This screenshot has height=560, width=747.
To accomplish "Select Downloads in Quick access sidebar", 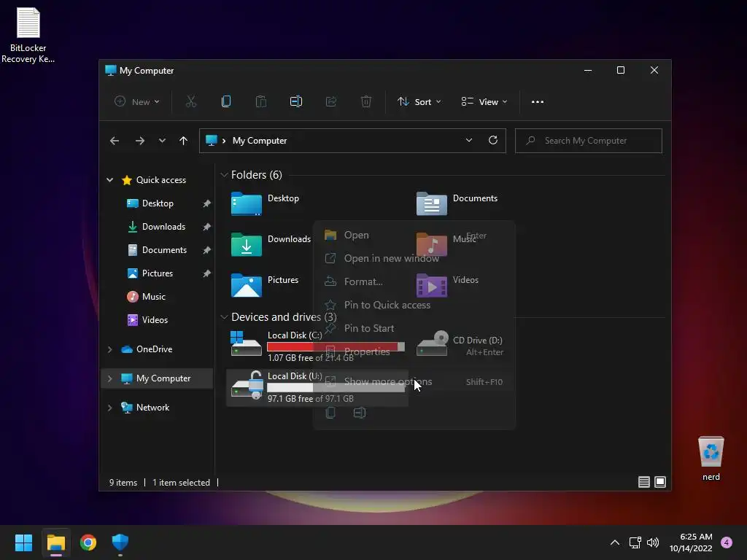I will 163,227.
